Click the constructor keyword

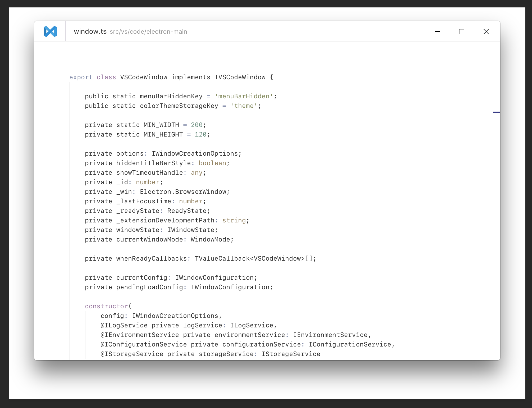[x=106, y=306]
